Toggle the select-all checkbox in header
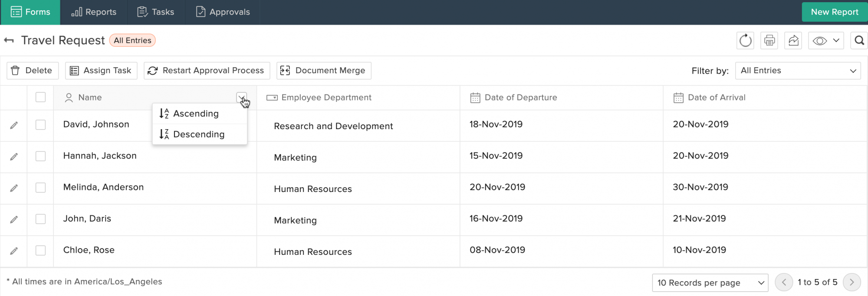Viewport: 868px width, 296px height. point(40,97)
